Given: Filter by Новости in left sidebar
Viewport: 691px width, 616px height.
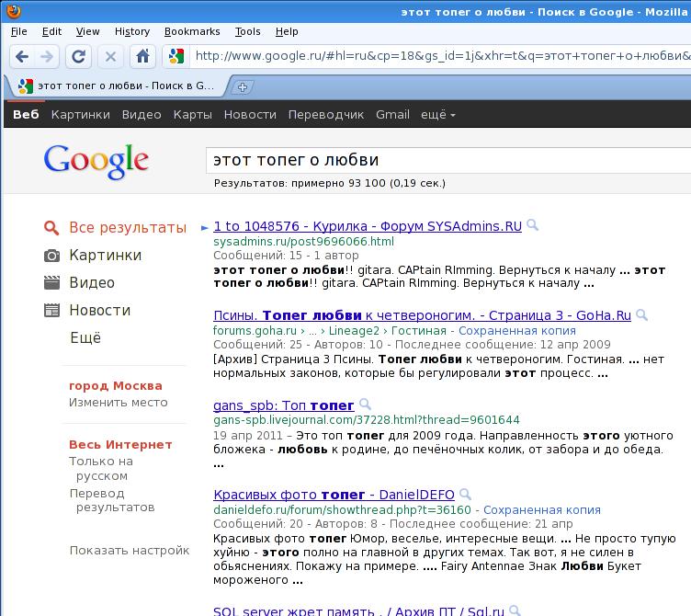Looking at the screenshot, I should 99,311.
